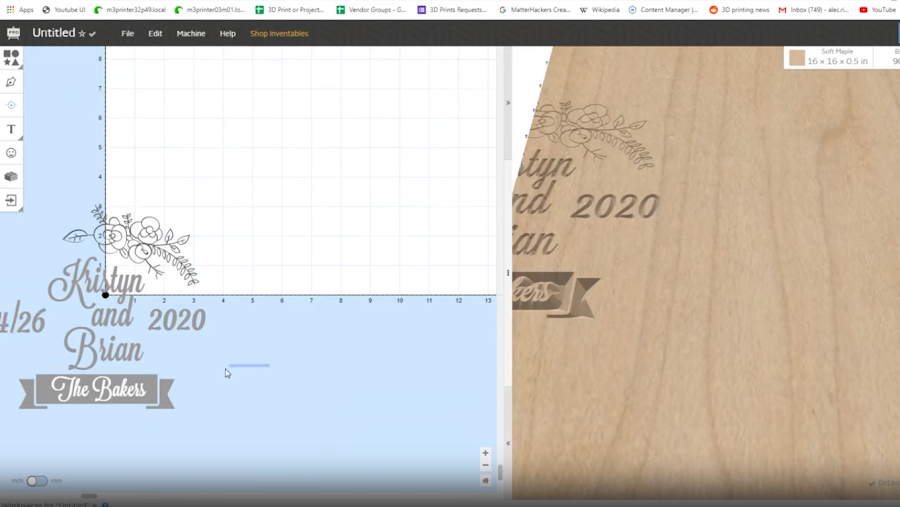Toggle units between inch and mm

click(37, 481)
